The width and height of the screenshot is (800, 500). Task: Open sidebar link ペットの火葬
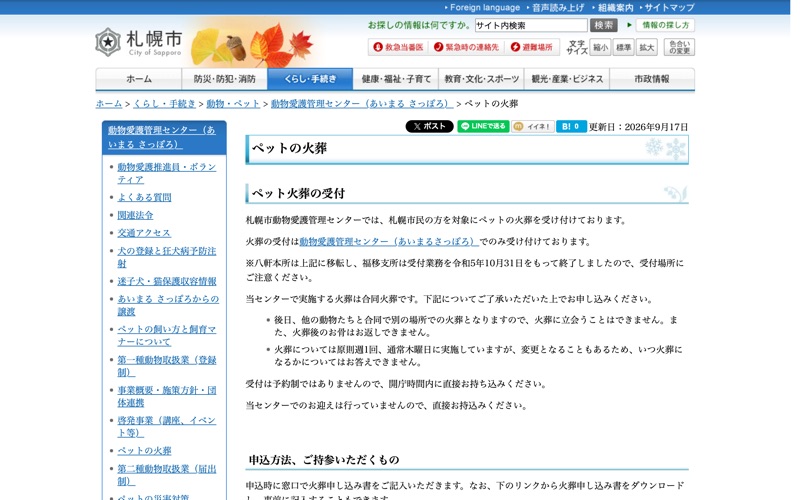coord(144,451)
